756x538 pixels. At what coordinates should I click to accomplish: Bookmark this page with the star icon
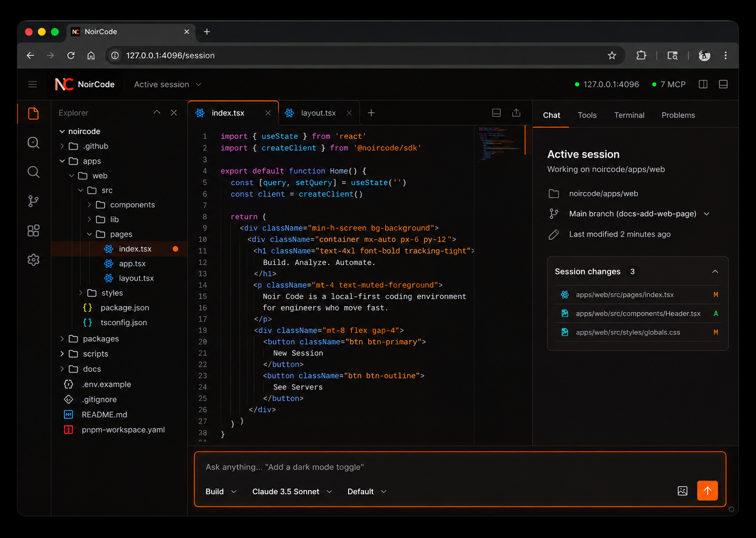(612, 55)
